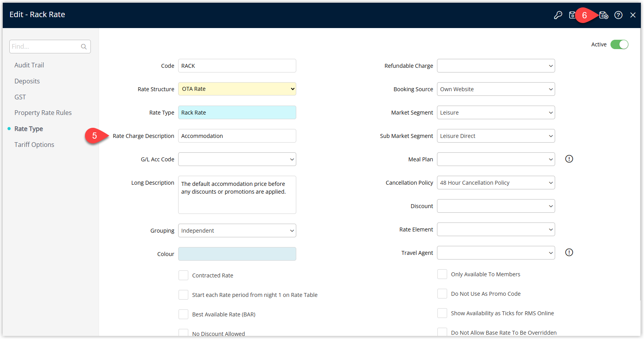The width and height of the screenshot is (644, 339).
Task: Open the Refundable Charge dropdown
Action: 496,66
